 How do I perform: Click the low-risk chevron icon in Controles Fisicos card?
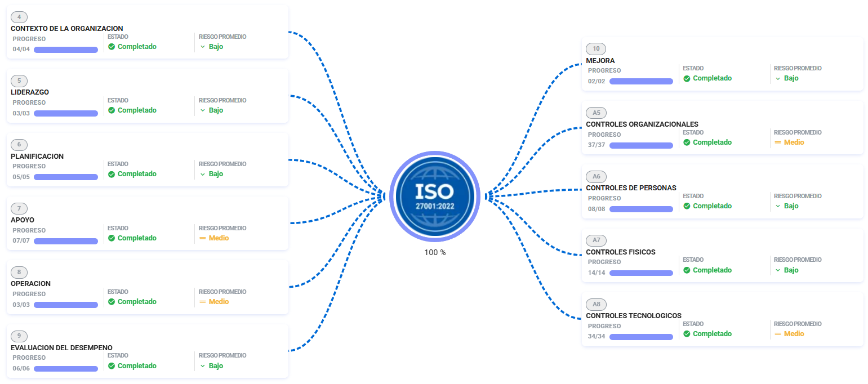778,270
